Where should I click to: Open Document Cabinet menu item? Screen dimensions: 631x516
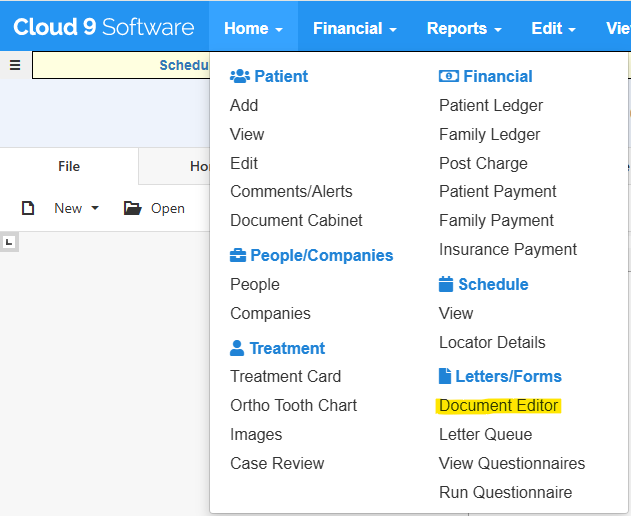296,221
